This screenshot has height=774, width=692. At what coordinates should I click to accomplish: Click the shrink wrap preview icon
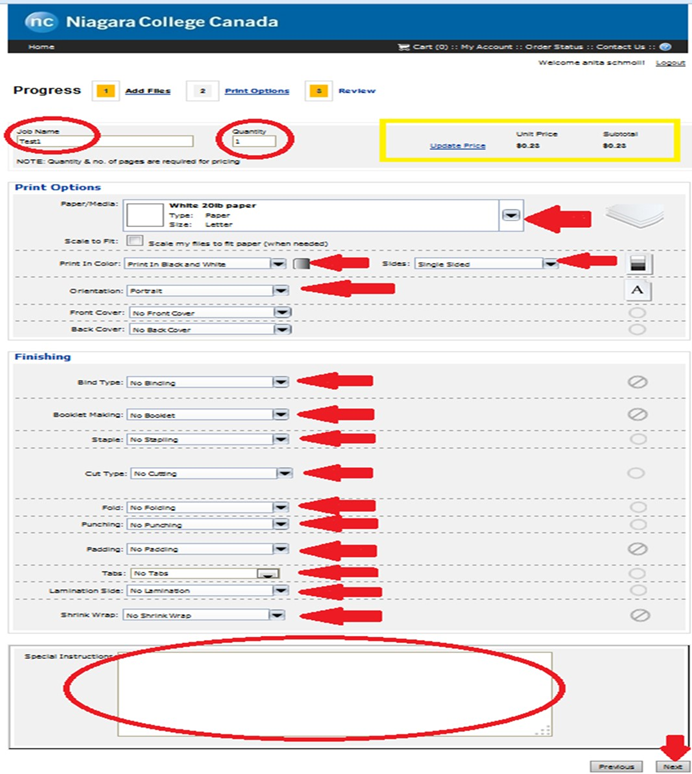tap(637, 616)
